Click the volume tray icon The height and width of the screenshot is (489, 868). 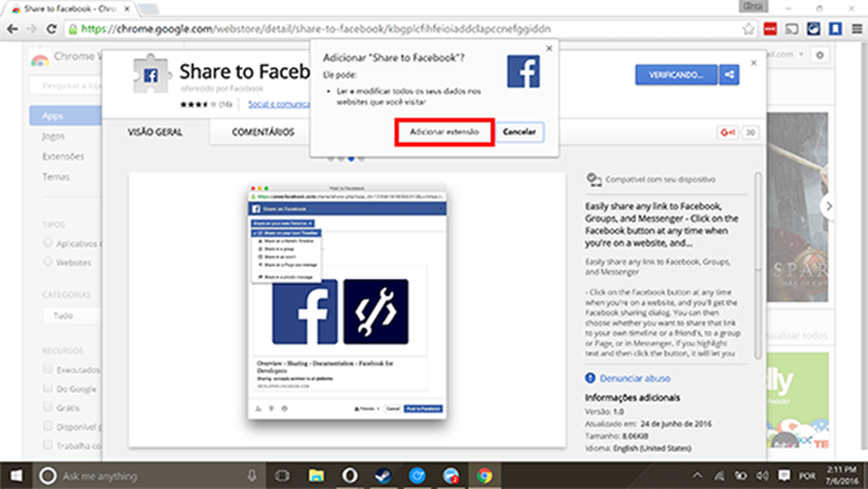tap(762, 476)
